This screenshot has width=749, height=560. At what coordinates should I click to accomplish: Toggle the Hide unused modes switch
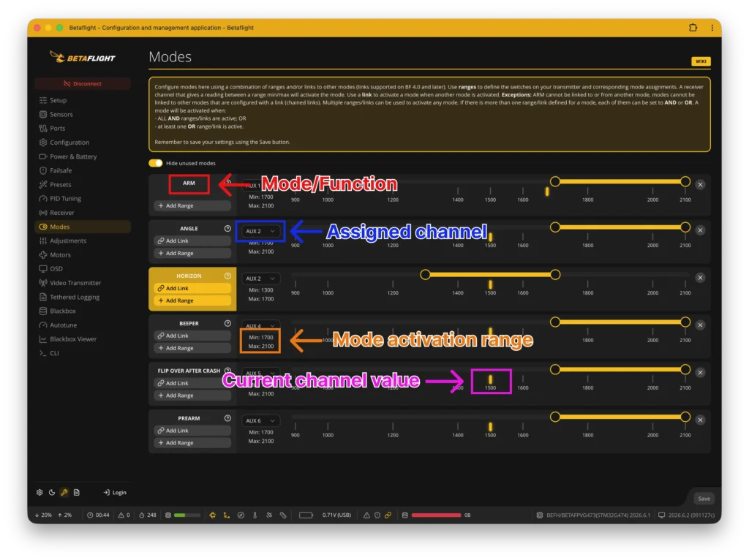point(156,163)
